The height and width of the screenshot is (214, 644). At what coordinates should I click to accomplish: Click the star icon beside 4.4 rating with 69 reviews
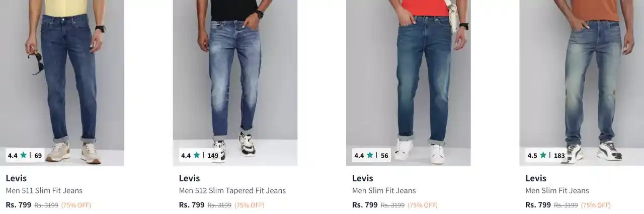[23, 155]
